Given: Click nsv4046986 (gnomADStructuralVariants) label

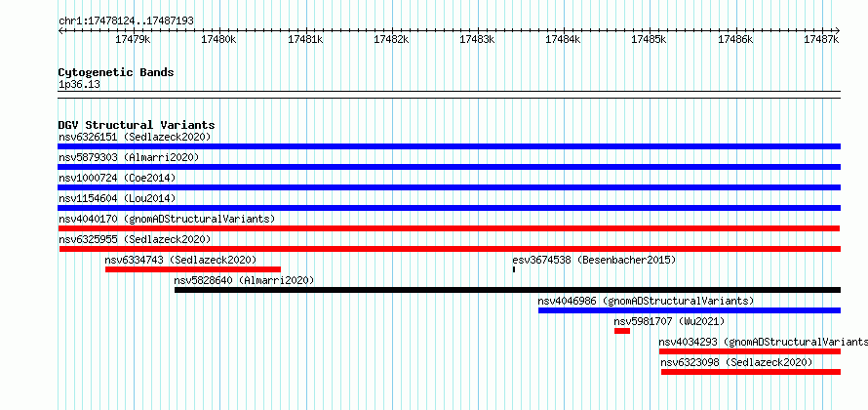Looking at the screenshot, I should coord(646,301).
